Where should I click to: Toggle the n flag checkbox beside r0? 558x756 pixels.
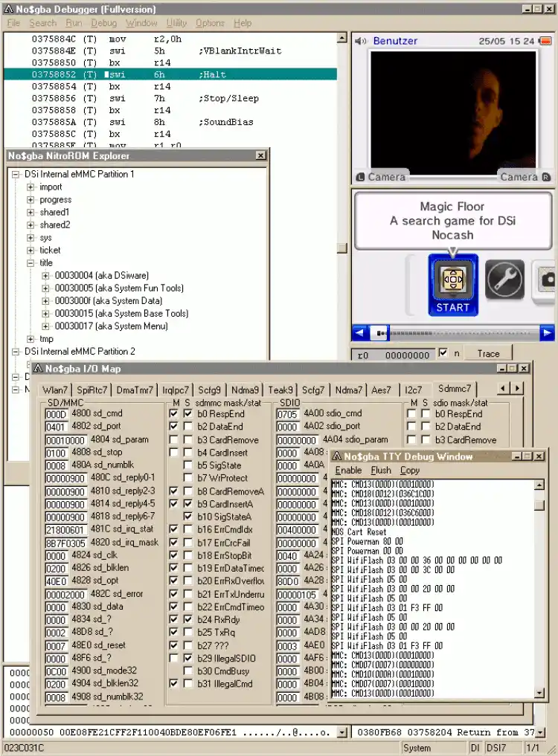click(x=443, y=353)
